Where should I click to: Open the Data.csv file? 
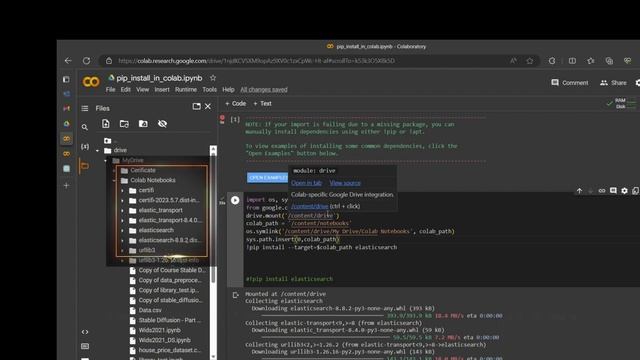150,310
